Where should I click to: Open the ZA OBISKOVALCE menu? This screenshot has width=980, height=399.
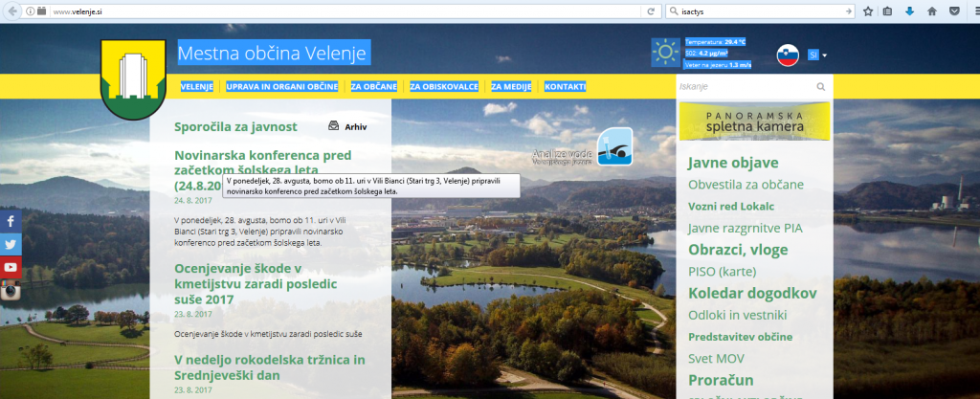coord(444,87)
